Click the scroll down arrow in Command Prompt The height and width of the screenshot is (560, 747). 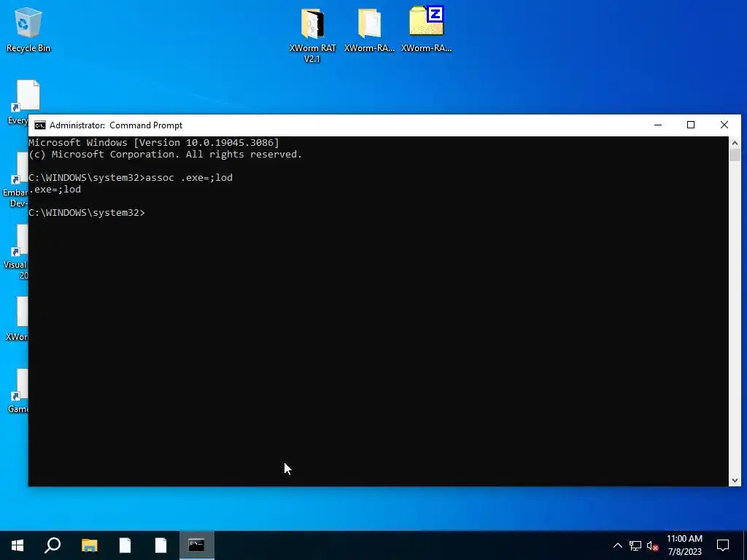(x=735, y=481)
